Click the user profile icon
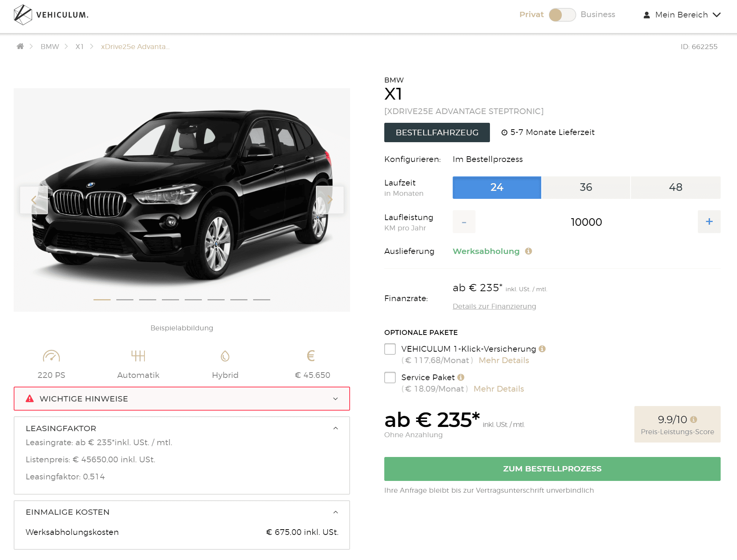 (647, 15)
